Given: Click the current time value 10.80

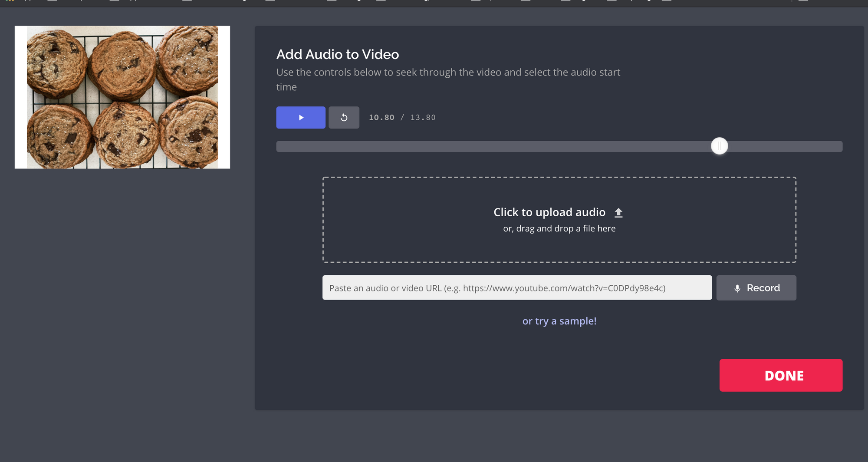Looking at the screenshot, I should pyautogui.click(x=381, y=118).
